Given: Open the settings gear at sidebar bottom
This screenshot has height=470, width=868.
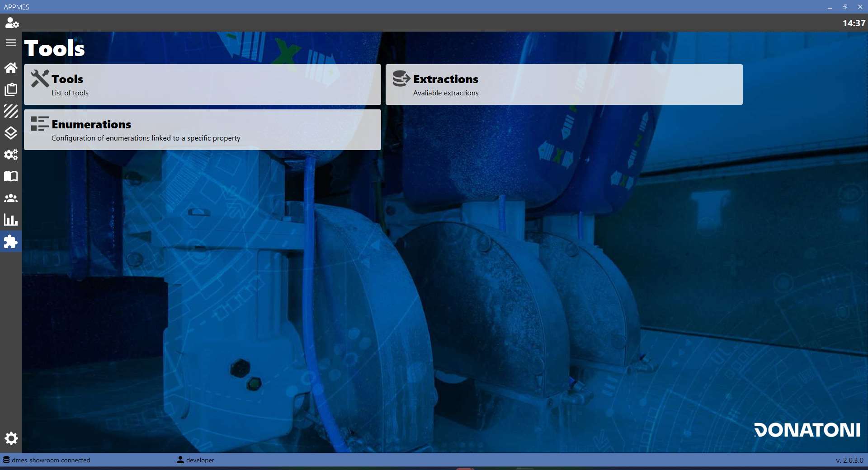Looking at the screenshot, I should tap(11, 438).
